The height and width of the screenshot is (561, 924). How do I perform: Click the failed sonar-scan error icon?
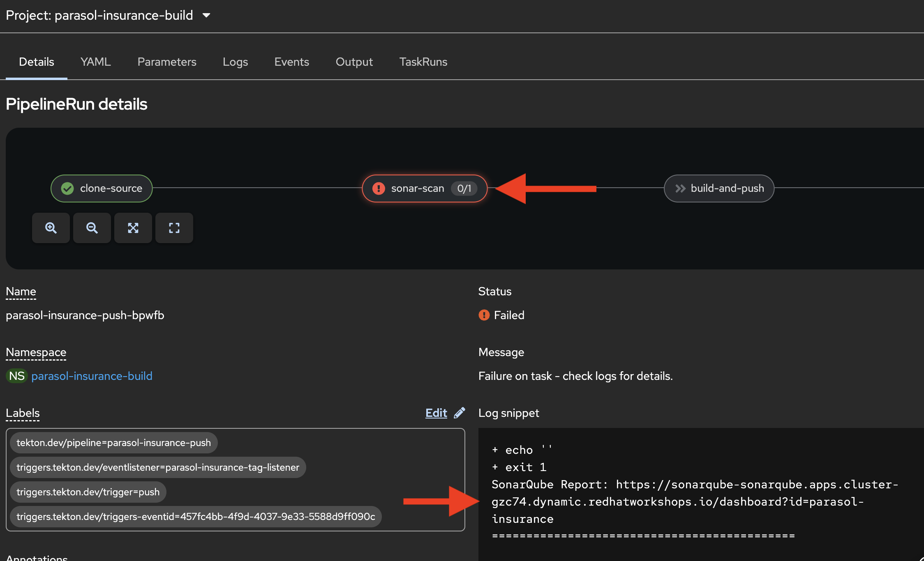(x=379, y=189)
